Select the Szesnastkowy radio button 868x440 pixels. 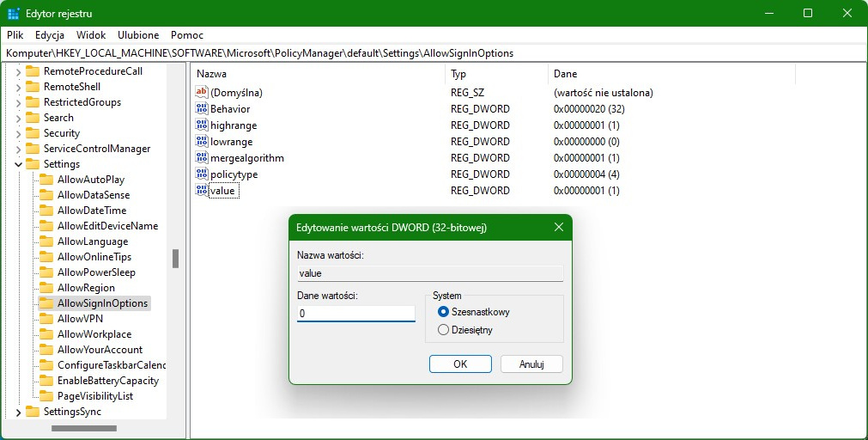[443, 311]
